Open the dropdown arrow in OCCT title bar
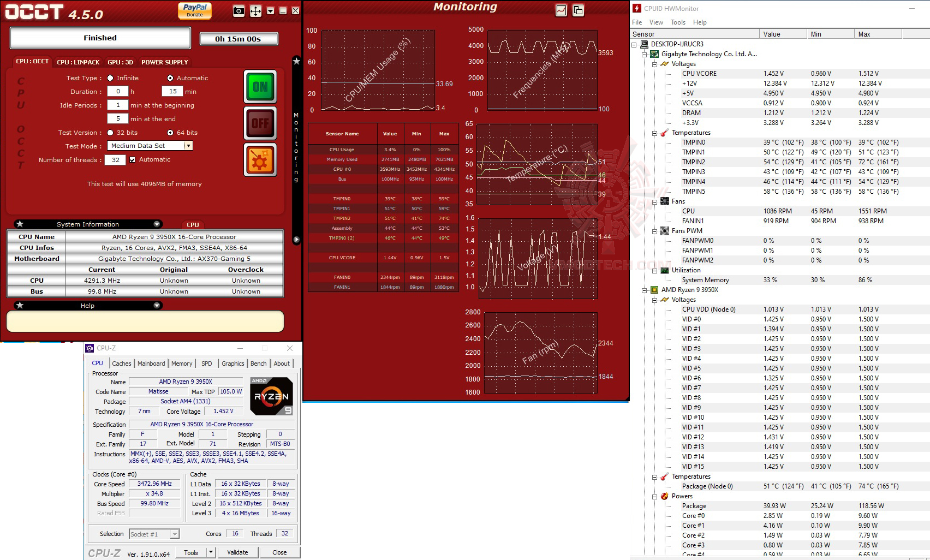 [x=270, y=11]
